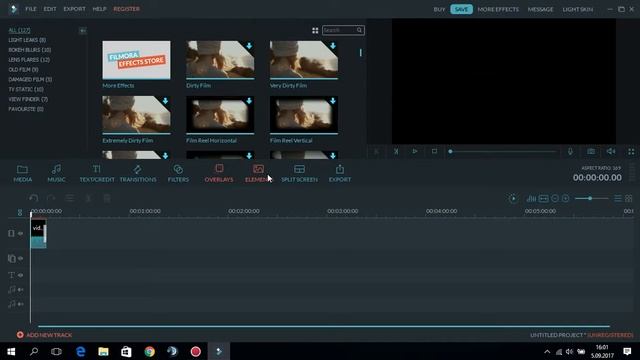Select Bokeh Blurs category
This screenshot has width=640, height=360.
29,50
